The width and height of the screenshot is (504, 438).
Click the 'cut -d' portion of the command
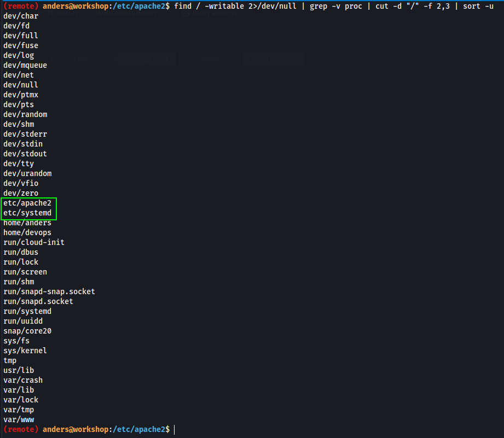pos(389,6)
